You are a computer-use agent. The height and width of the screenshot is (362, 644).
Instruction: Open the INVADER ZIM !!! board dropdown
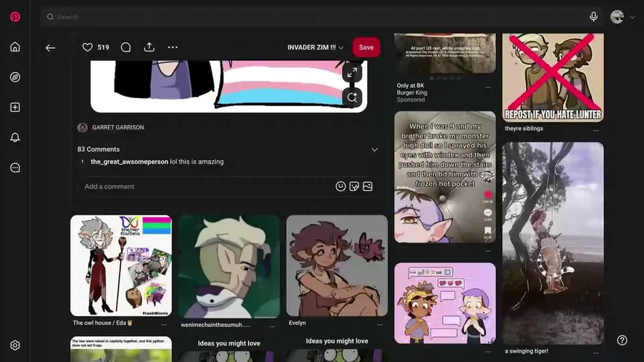315,47
